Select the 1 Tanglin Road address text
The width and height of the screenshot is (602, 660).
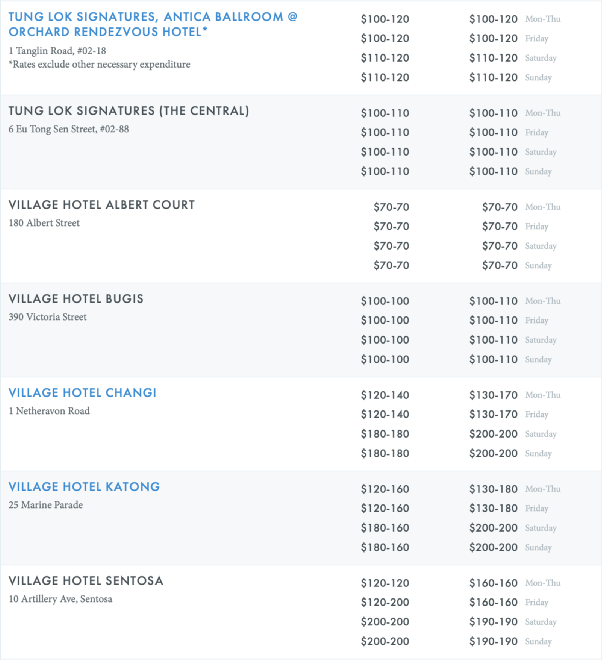click(x=57, y=51)
